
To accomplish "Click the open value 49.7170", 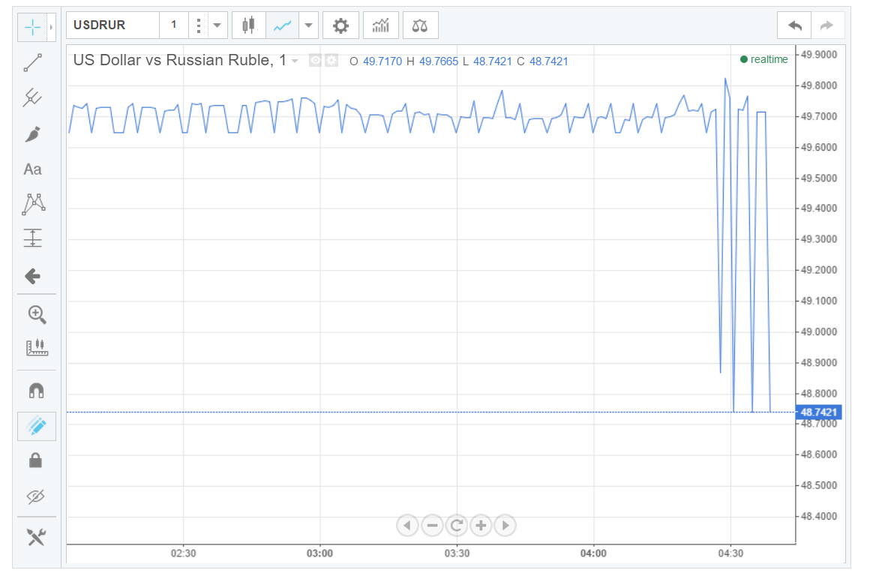I will (x=382, y=61).
